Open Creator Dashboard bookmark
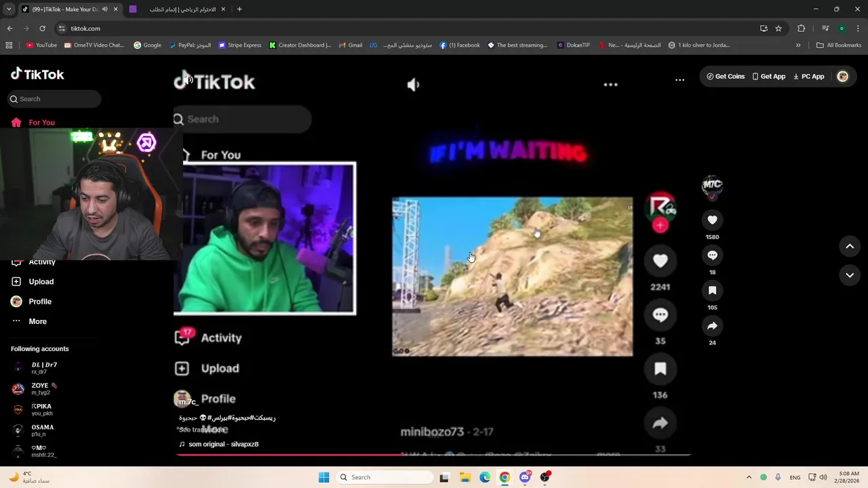The width and height of the screenshot is (868, 488). coord(300,45)
